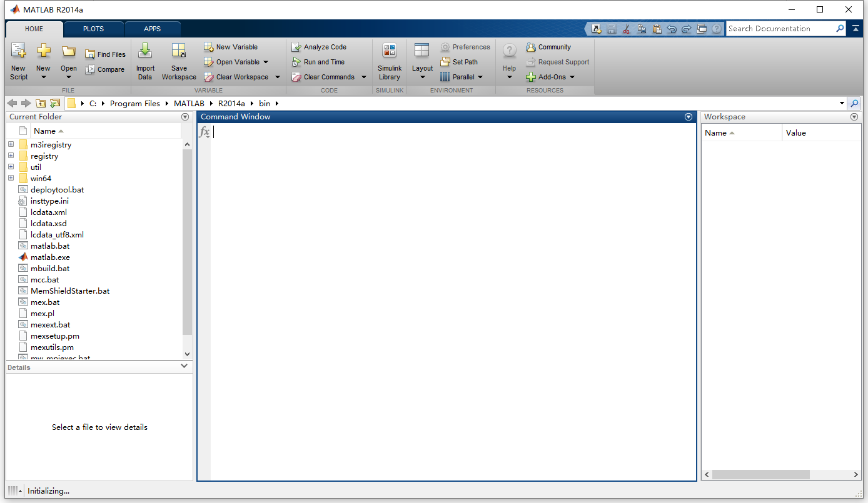This screenshot has width=868, height=503.
Task: Open Simulink Library
Action: pyautogui.click(x=390, y=61)
